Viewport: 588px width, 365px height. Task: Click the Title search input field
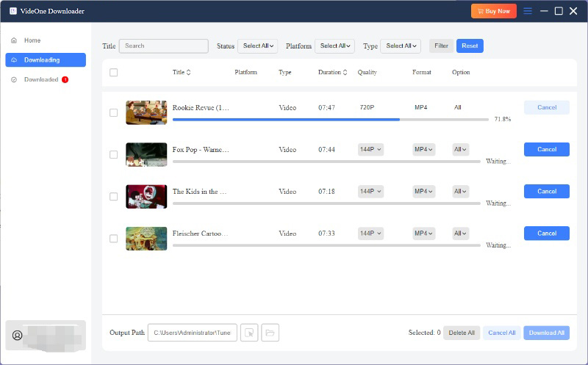pyautogui.click(x=164, y=46)
